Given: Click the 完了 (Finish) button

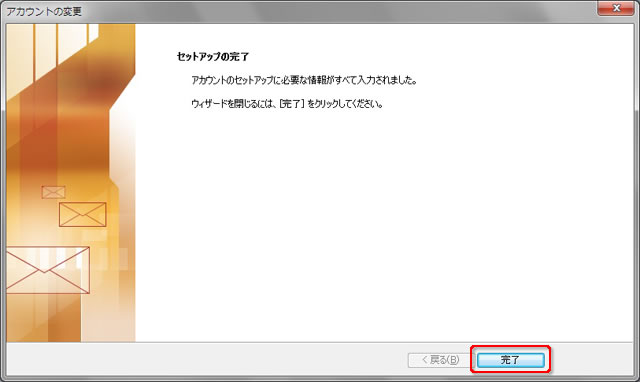Looking at the screenshot, I should [510, 360].
